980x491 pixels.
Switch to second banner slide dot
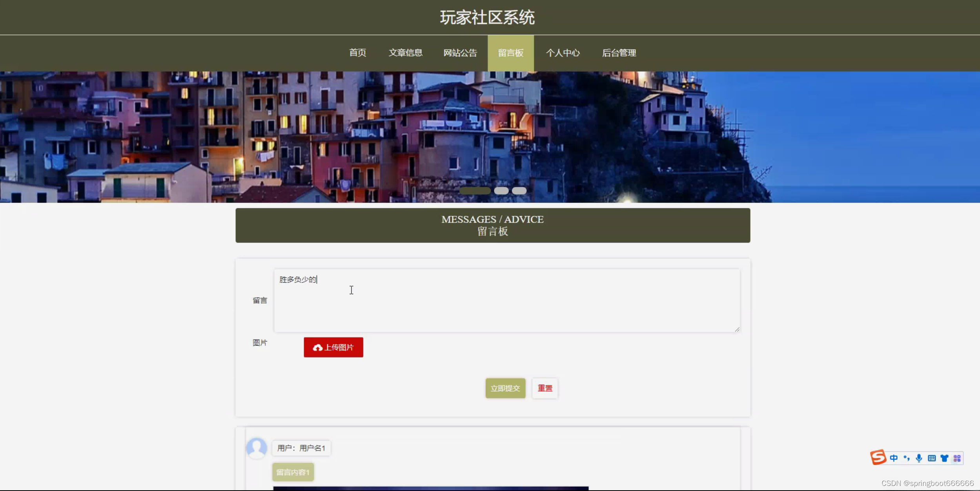tap(501, 191)
